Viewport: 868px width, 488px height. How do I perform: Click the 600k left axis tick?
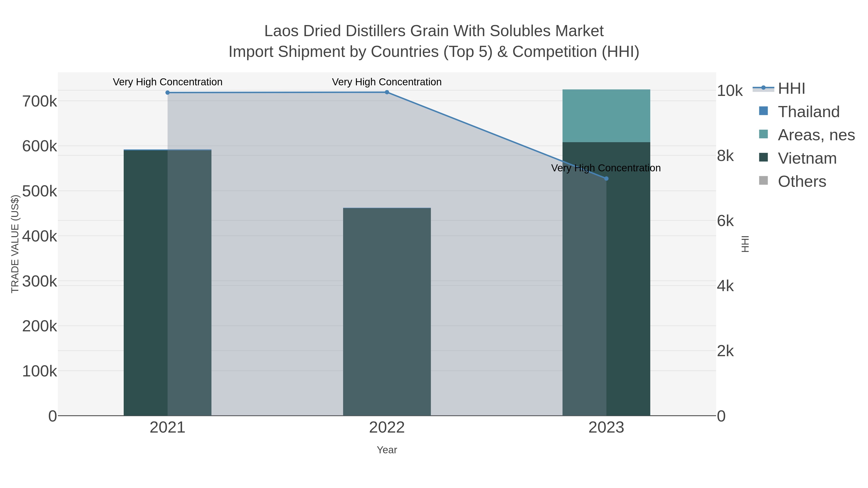40,146
